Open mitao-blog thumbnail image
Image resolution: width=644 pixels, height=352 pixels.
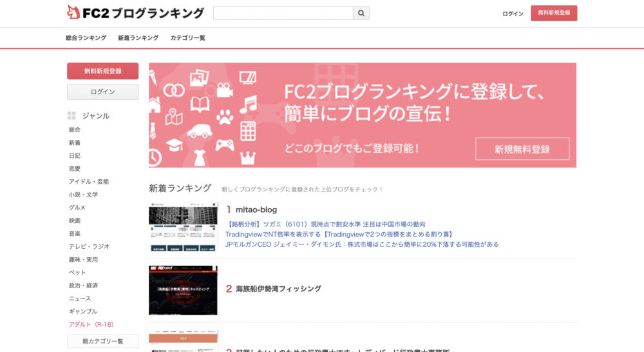pyautogui.click(x=183, y=226)
